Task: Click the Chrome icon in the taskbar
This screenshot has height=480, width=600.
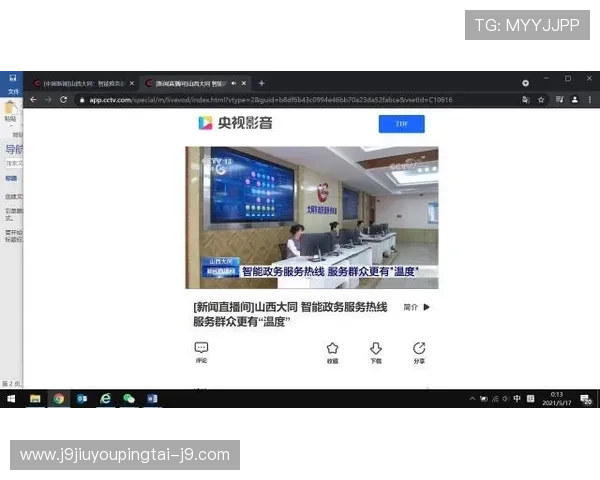Action: [59, 399]
